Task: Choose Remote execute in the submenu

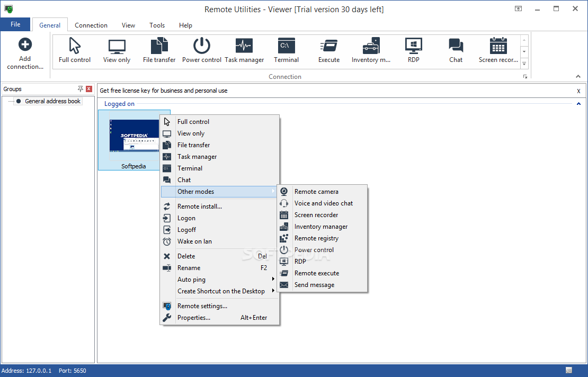Action: coord(322,273)
